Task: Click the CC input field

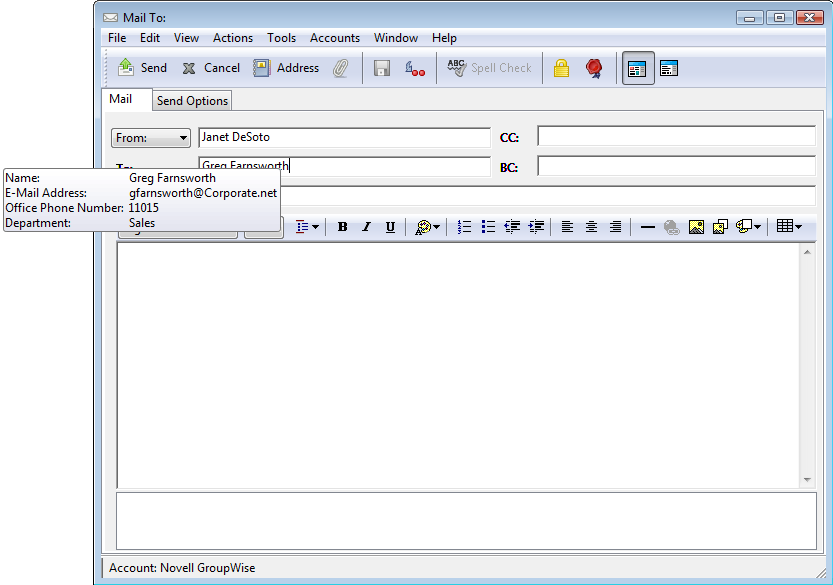Action: (676, 136)
